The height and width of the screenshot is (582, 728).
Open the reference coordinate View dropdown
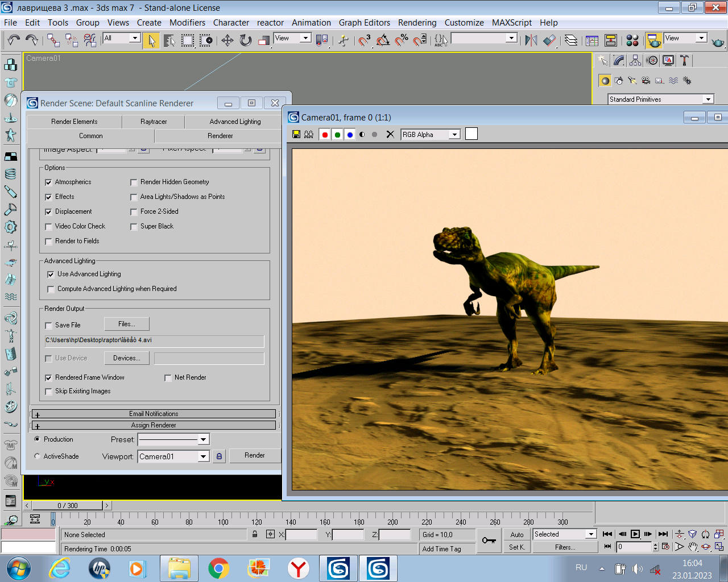tap(305, 38)
